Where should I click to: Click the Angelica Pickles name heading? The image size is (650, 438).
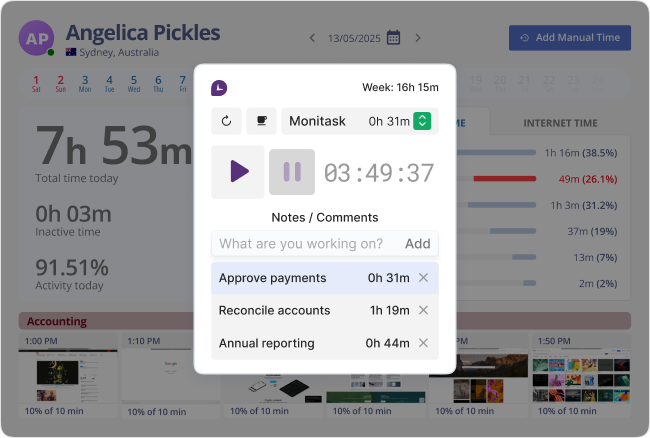tap(143, 32)
